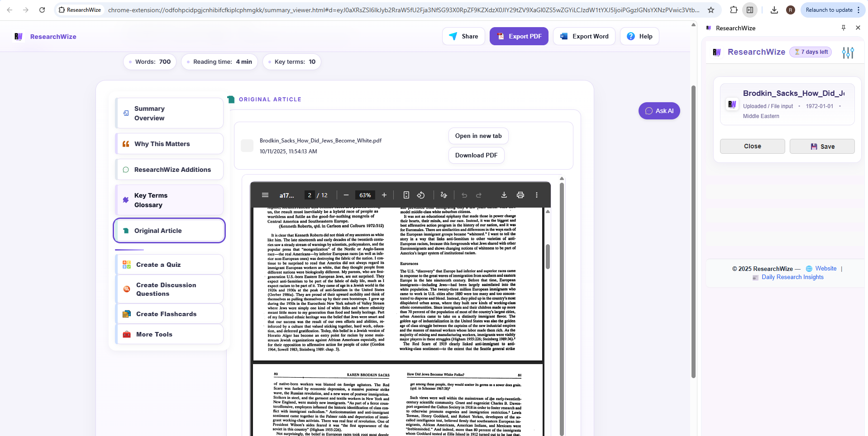
Task: Pin the ResearchWize side panel
Action: pos(844,28)
